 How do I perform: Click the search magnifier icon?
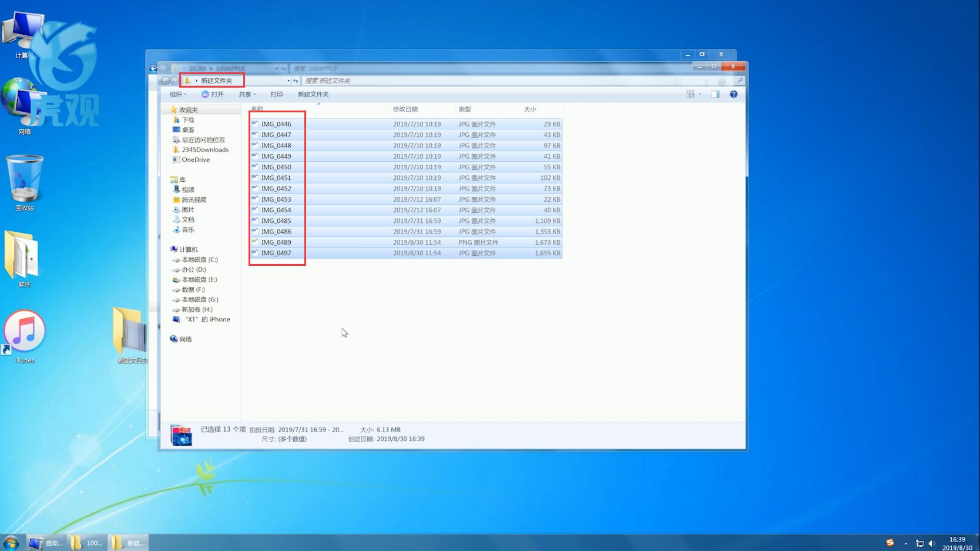(x=740, y=81)
